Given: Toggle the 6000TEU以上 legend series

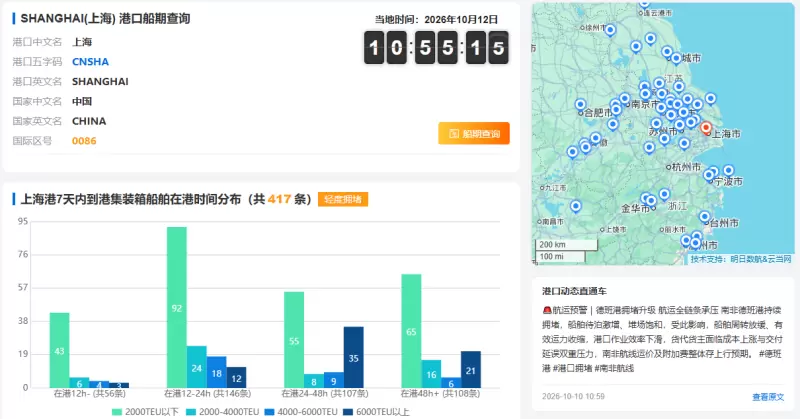Looking at the screenshot, I should coord(376,412).
